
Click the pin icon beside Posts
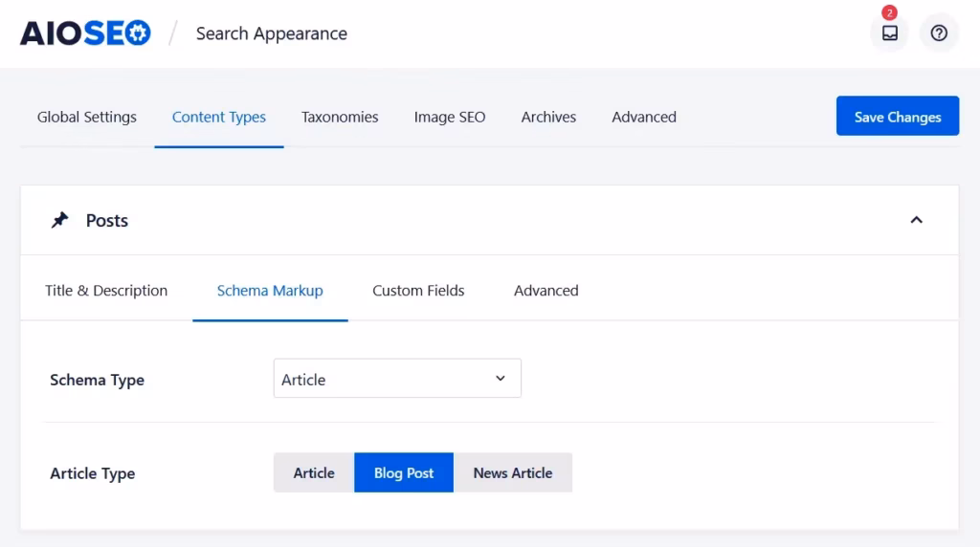pos(60,220)
